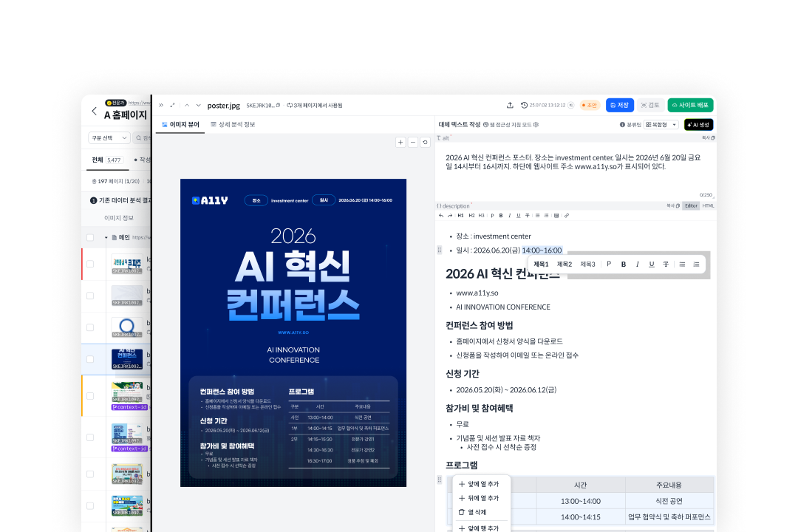Click the poster.jpg preview image in the viewer
Viewport: 798px width, 532px height.
pyautogui.click(x=293, y=332)
